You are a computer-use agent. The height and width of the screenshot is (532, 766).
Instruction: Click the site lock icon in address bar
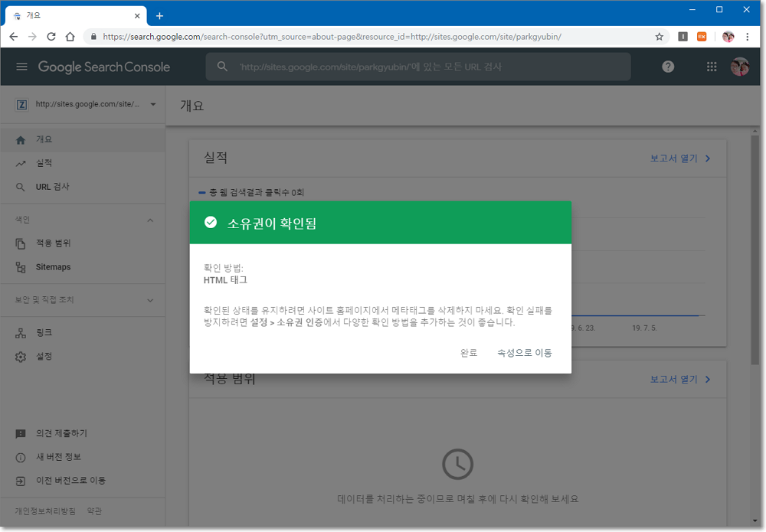93,37
